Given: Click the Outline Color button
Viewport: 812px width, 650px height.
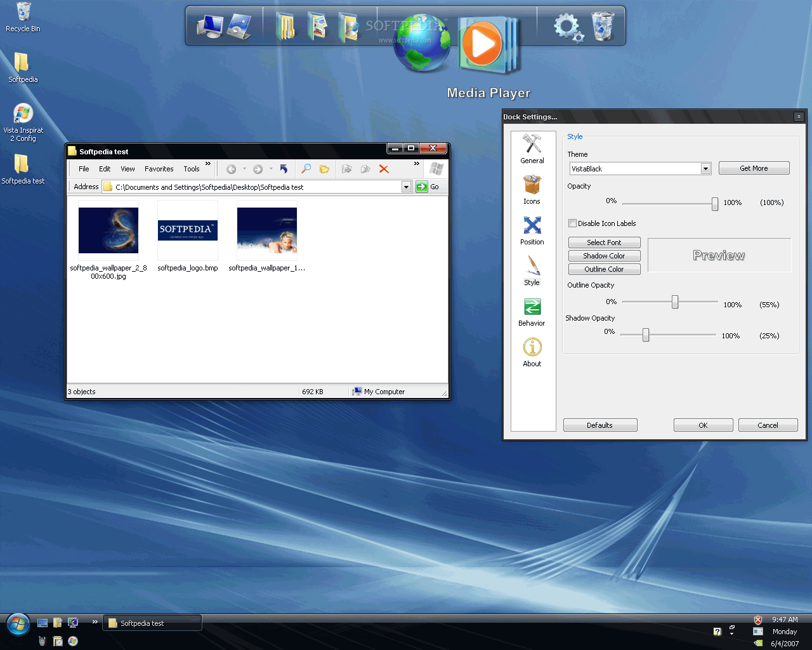Looking at the screenshot, I should 604,269.
